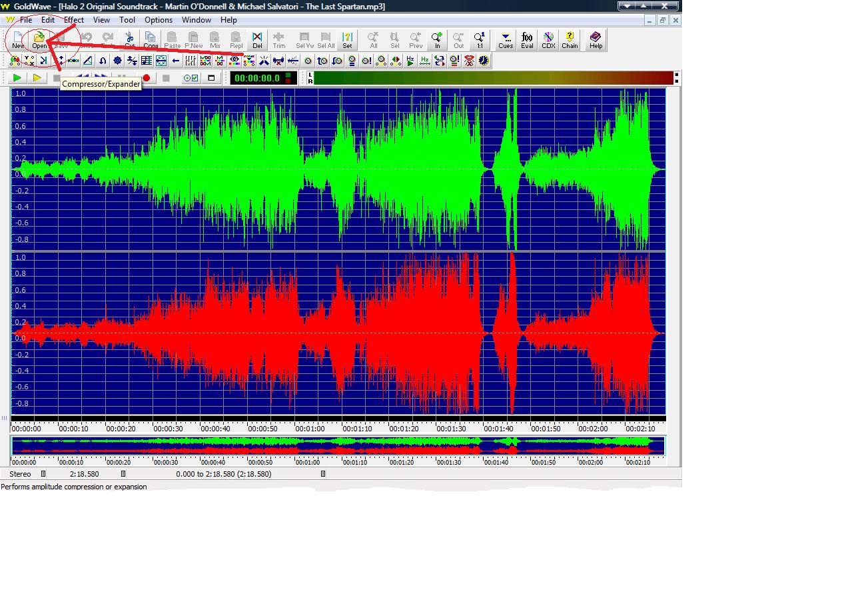Click the New file toolbar button
The image size is (868, 594).
tap(18, 39)
